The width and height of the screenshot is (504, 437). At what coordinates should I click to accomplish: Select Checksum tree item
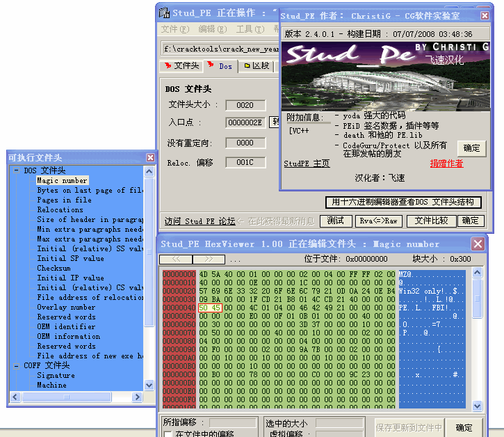54,268
